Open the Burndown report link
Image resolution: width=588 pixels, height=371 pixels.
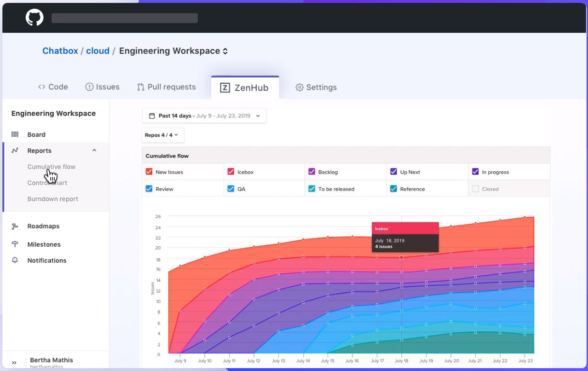[53, 199]
